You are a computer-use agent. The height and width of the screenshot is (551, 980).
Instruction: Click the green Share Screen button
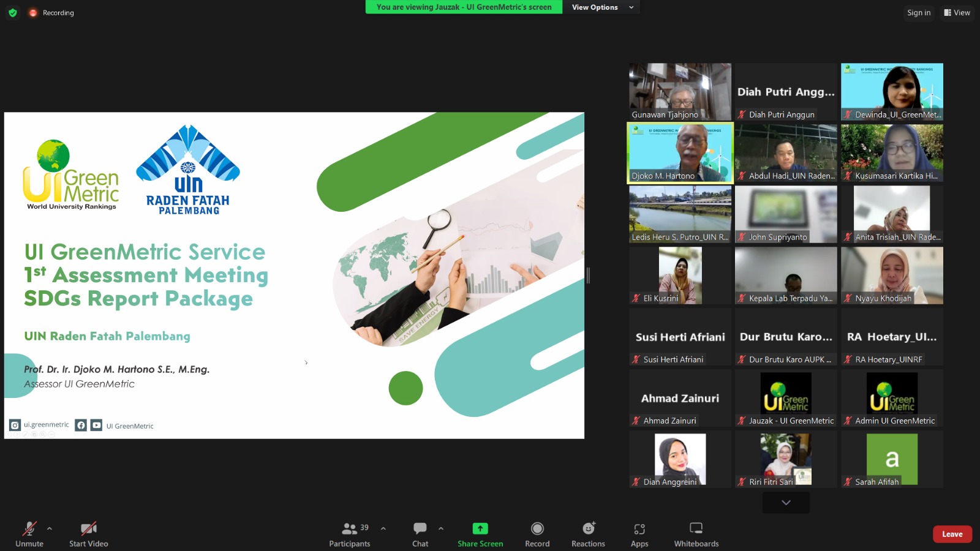(x=480, y=534)
